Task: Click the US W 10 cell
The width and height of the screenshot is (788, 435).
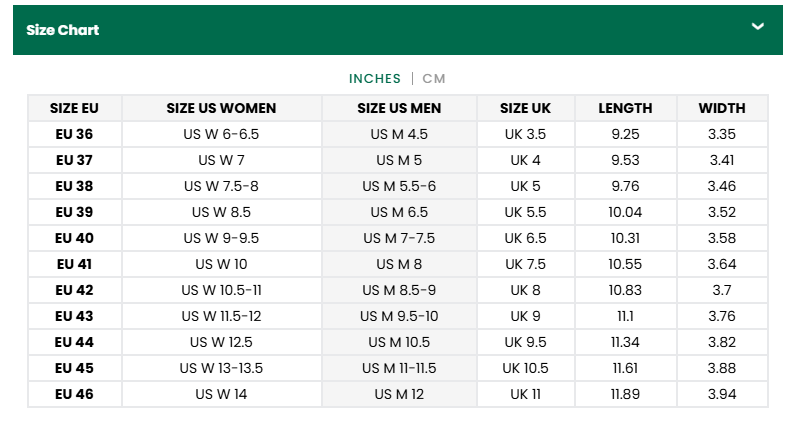Action: tap(221, 264)
